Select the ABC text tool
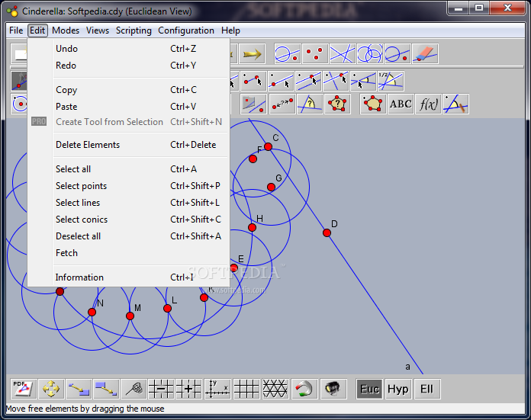This screenshot has width=531, height=420. pyautogui.click(x=401, y=104)
